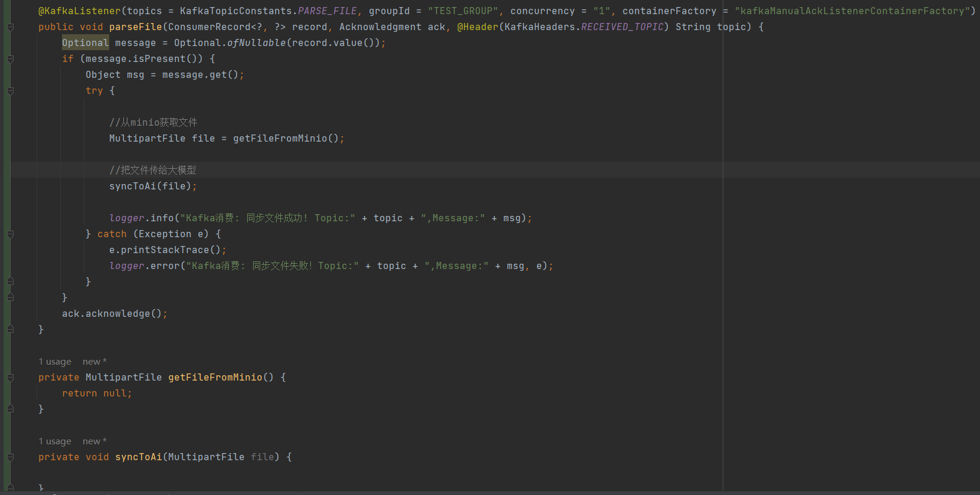Fold the syncToAi method in gutter
980x495 pixels.
pos(10,457)
